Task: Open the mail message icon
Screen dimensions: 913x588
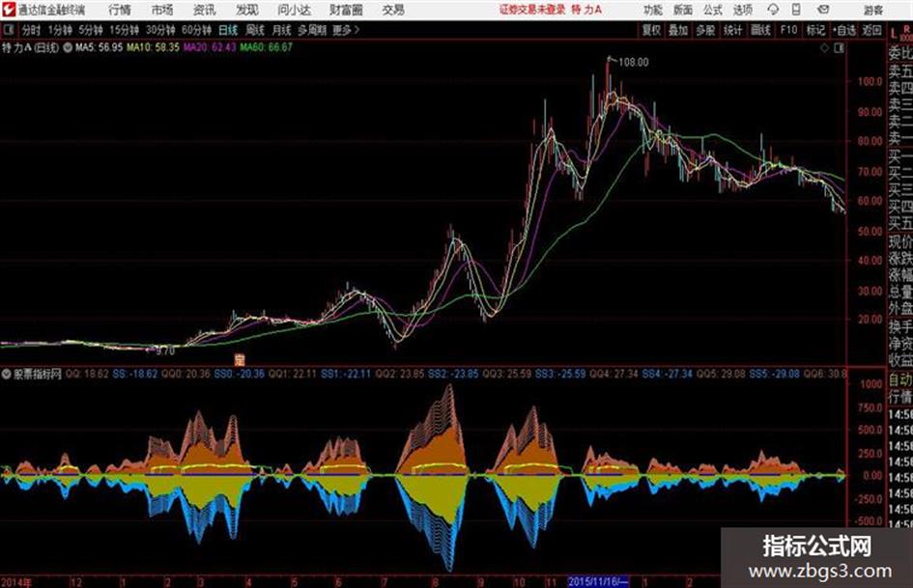Action: [x=823, y=10]
